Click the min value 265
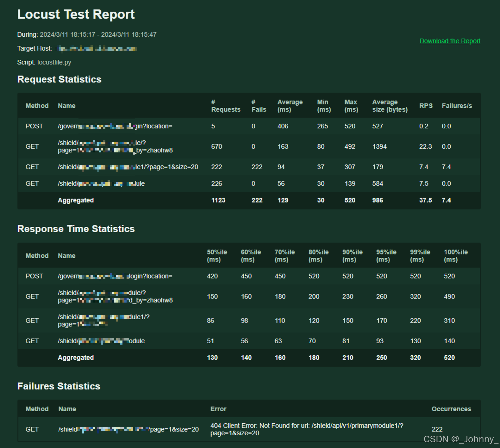Image resolution: width=500 pixels, height=448 pixels. tap(322, 126)
